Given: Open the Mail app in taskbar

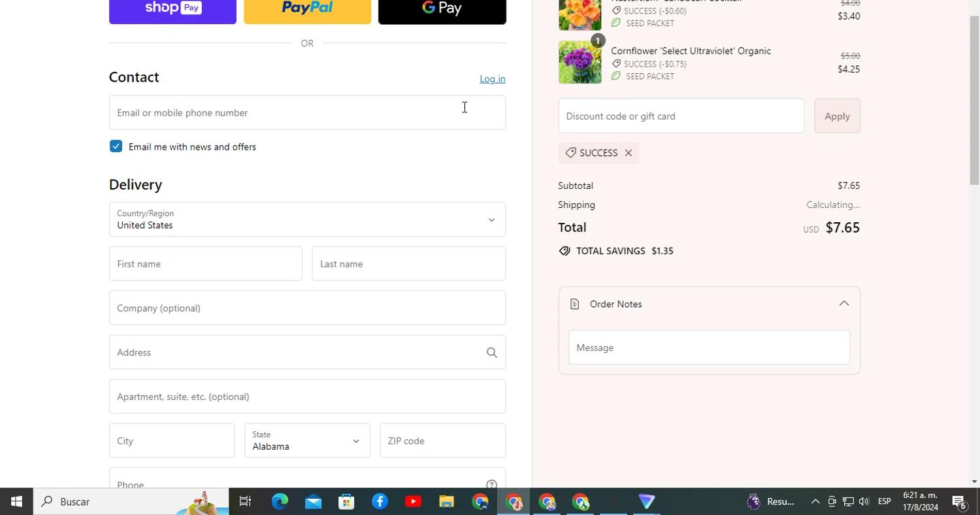Looking at the screenshot, I should (x=313, y=501).
